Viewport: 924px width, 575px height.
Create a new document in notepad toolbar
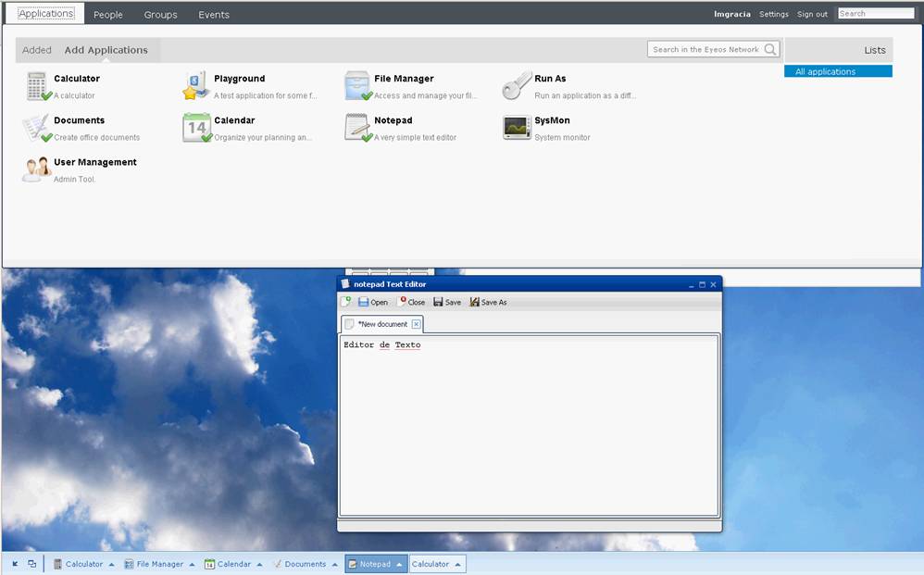tap(345, 302)
